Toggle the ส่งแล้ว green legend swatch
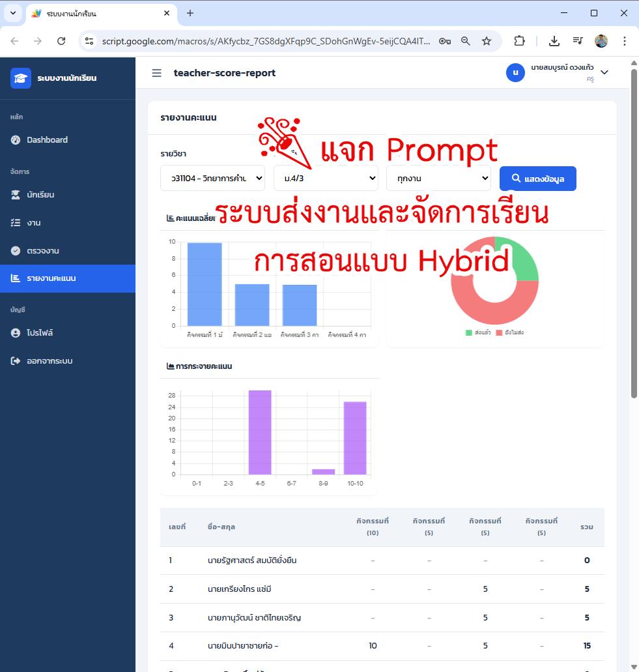Image resolution: width=639 pixels, height=672 pixels. pos(469,332)
